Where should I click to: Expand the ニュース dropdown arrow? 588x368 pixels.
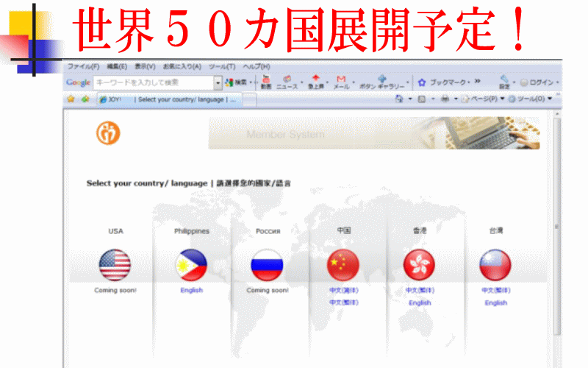[x=301, y=82]
